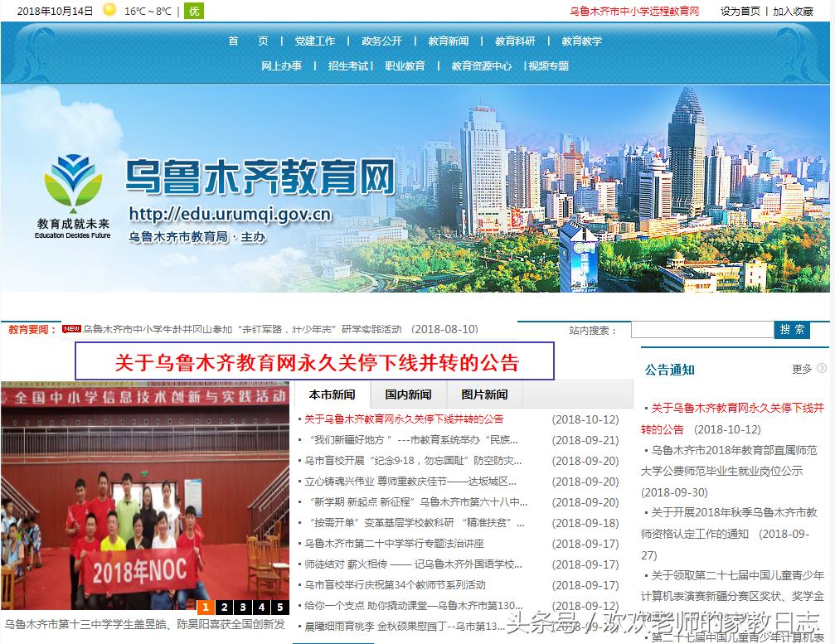
Task: Switch to the 图片新闻 tab
Action: click(485, 395)
